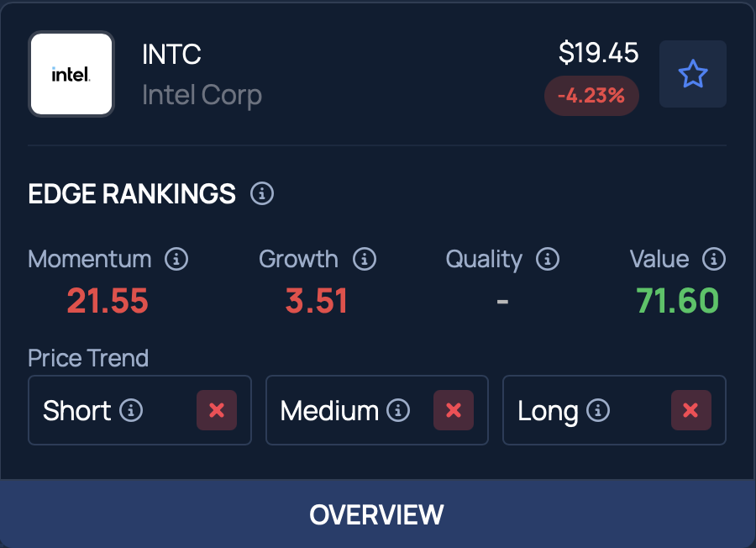Click the red X in Medium trend
The width and height of the screenshot is (756, 548).
click(x=454, y=410)
